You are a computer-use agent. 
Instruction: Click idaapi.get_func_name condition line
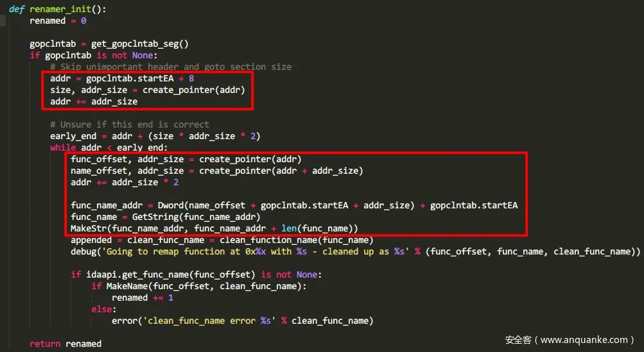point(196,274)
